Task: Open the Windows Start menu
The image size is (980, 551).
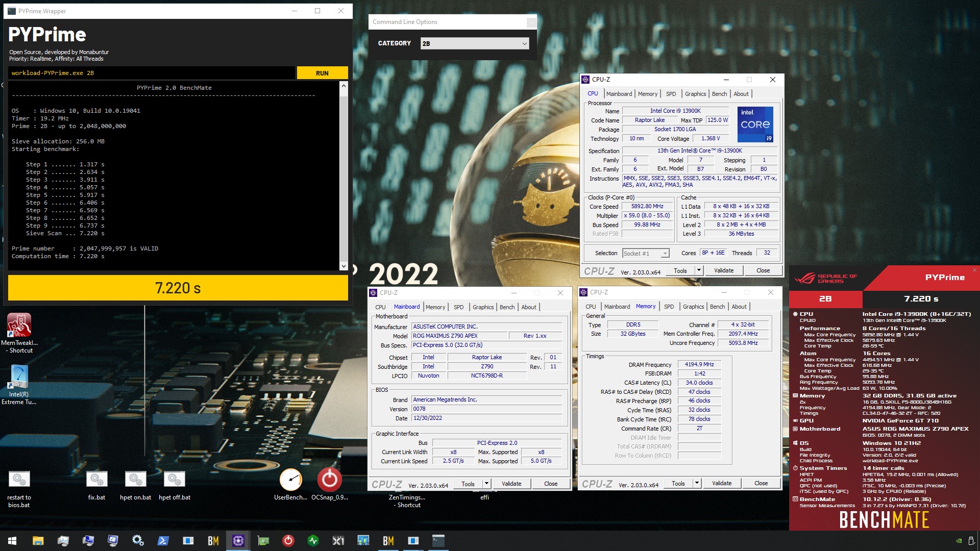Action: (x=12, y=541)
